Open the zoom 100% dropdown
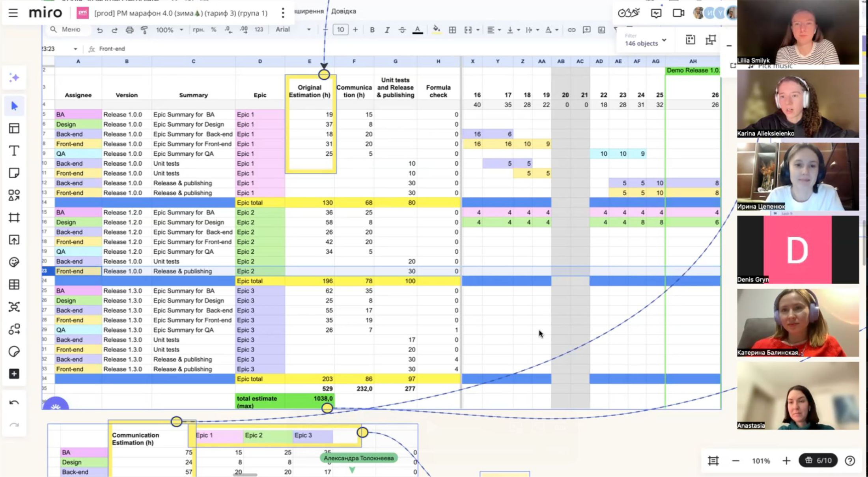 pos(170,30)
